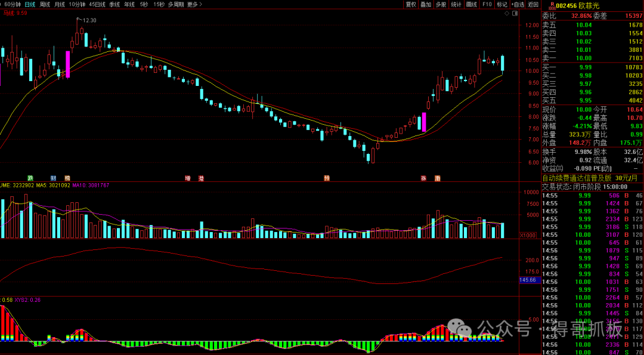The width and height of the screenshot is (644, 355).
Task: Click the 今开 10.64 value
Action: [634, 110]
